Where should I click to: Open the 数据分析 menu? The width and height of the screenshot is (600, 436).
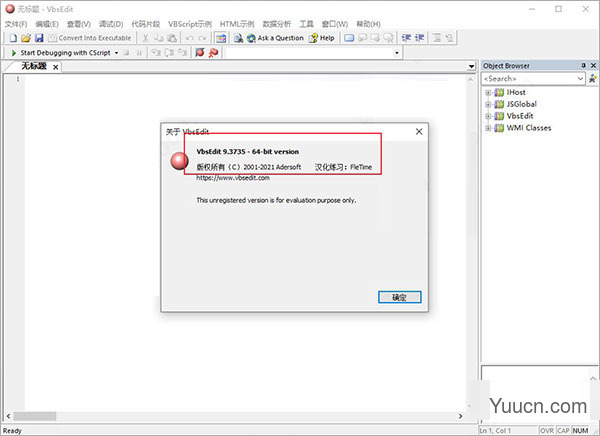click(x=277, y=24)
